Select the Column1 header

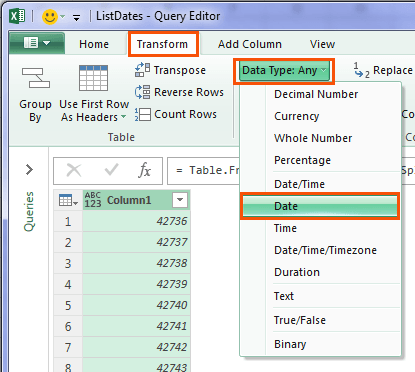[136, 200]
